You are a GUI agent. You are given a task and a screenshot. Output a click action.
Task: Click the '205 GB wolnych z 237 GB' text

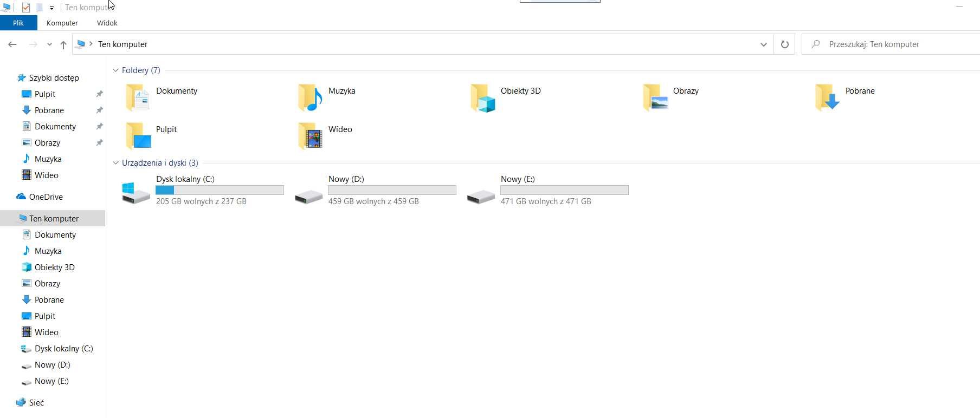201,201
